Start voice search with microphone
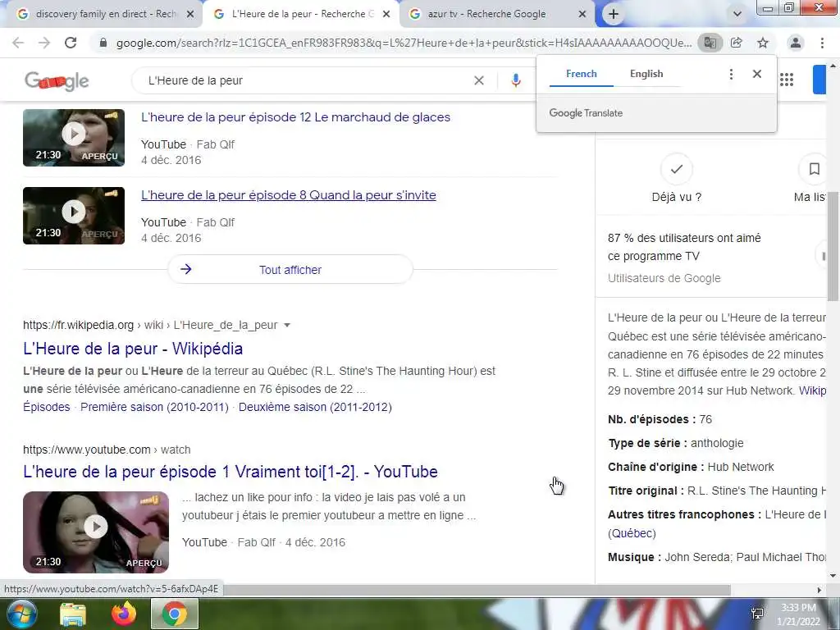Viewport: 840px width, 630px height. pyautogui.click(x=516, y=80)
